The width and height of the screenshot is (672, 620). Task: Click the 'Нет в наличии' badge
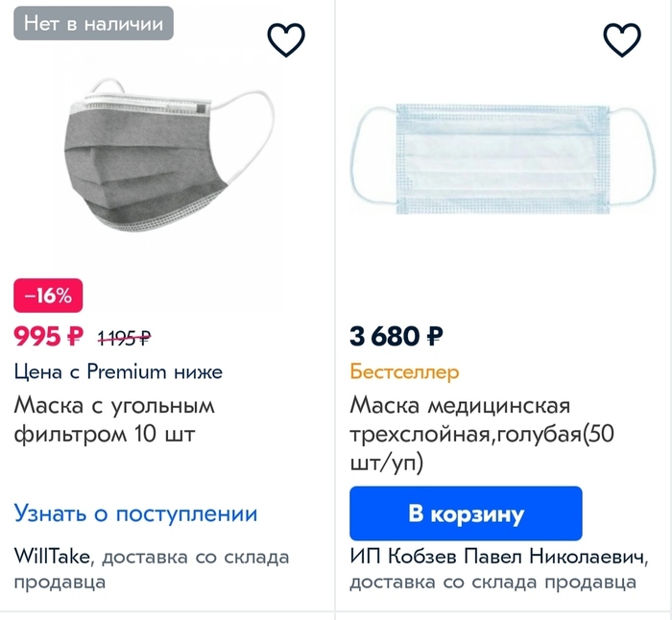pos(93,24)
